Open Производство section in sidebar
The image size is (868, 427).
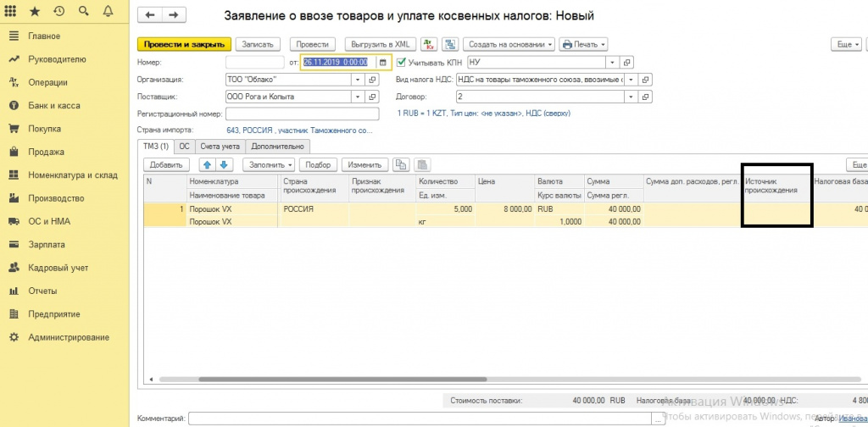pyautogui.click(x=56, y=198)
